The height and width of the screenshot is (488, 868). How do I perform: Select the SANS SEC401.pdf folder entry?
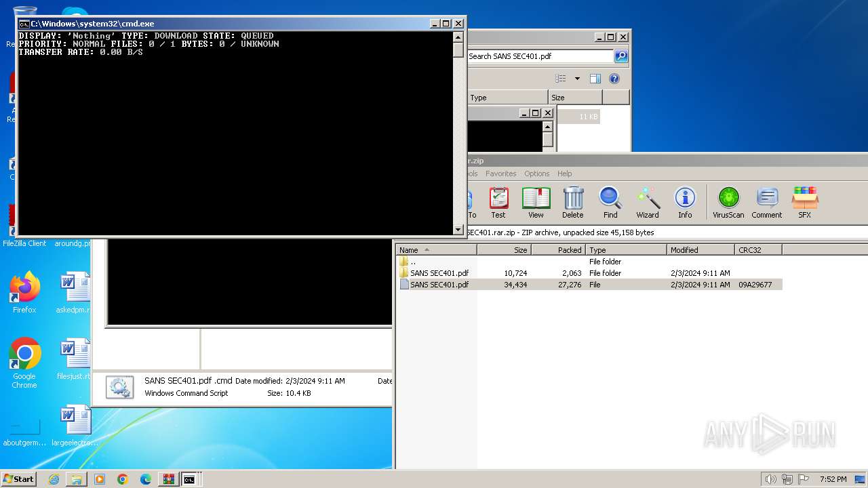coord(439,273)
